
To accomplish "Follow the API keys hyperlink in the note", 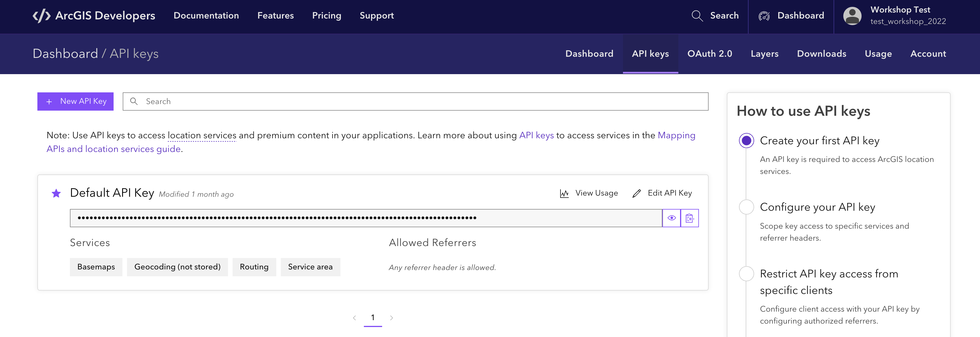I will click(x=537, y=135).
